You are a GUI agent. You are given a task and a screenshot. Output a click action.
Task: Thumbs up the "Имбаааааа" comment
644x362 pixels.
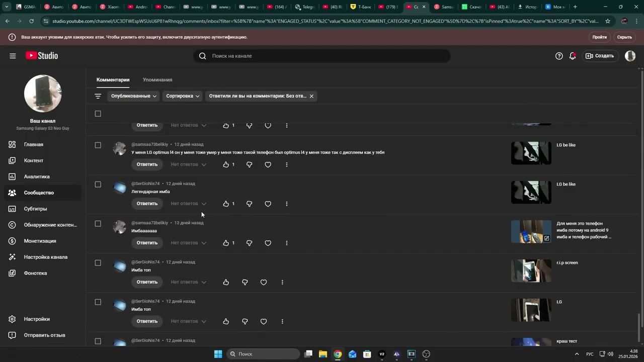(x=226, y=243)
